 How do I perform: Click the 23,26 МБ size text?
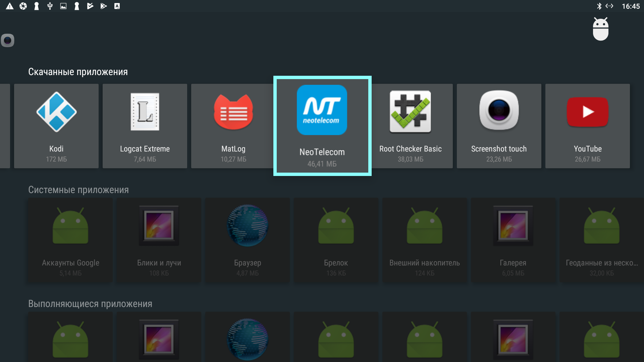(x=499, y=159)
